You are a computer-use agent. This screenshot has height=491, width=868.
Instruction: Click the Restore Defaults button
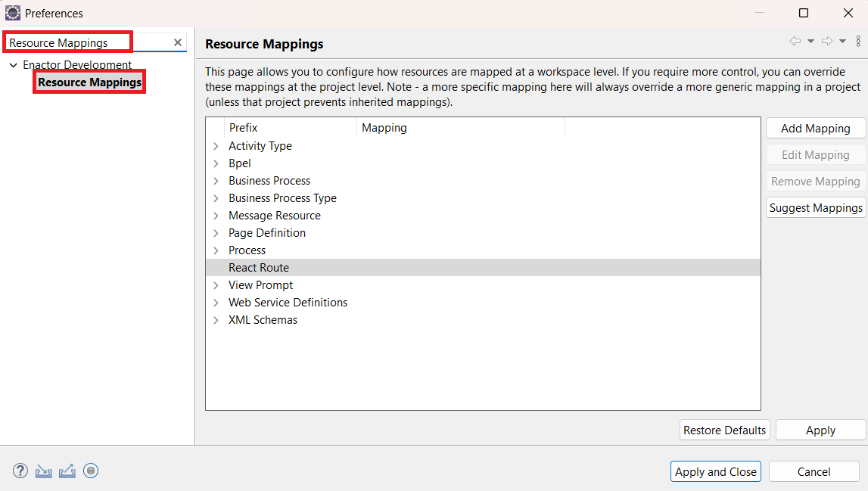coord(725,430)
